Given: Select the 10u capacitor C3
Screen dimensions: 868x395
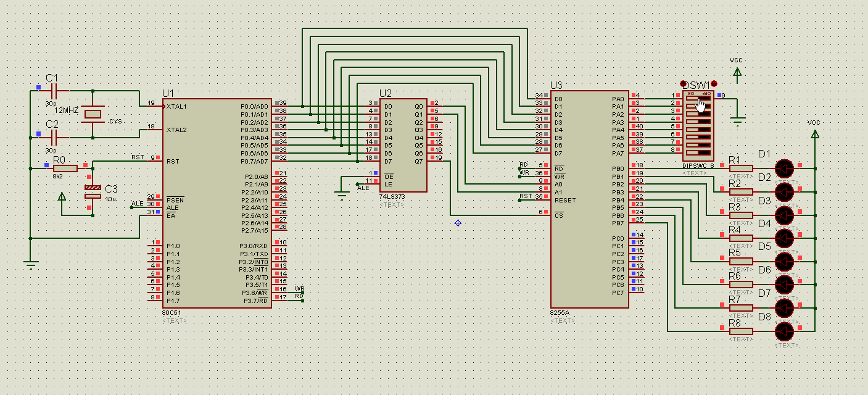Looking at the screenshot, I should click(93, 191).
